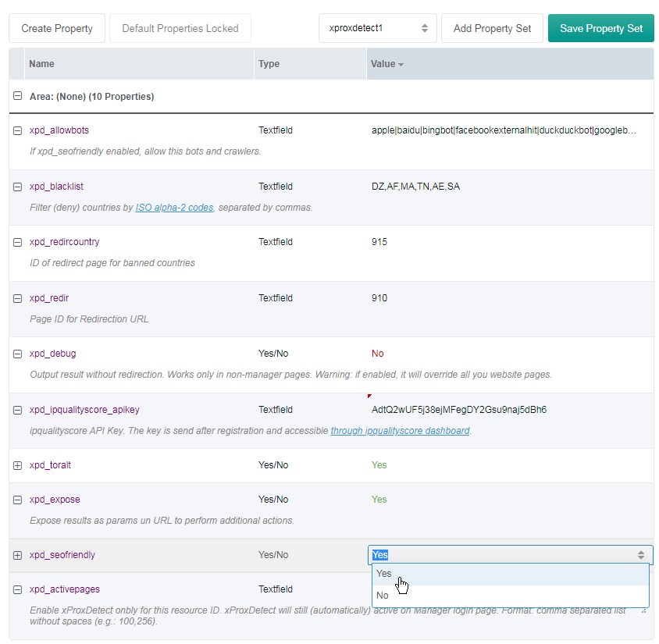This screenshot has height=644, width=659.
Task: Select the xpd_redir property name
Action: pos(48,298)
